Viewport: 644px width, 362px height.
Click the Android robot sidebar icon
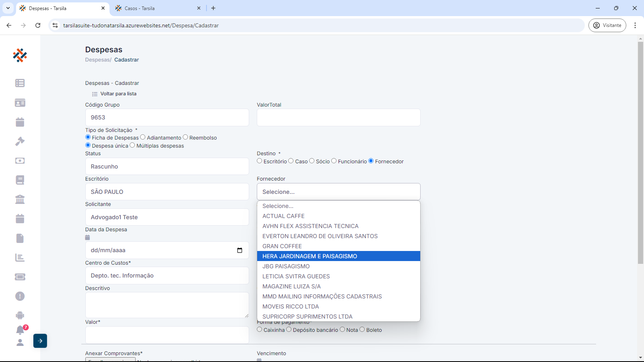point(20,315)
